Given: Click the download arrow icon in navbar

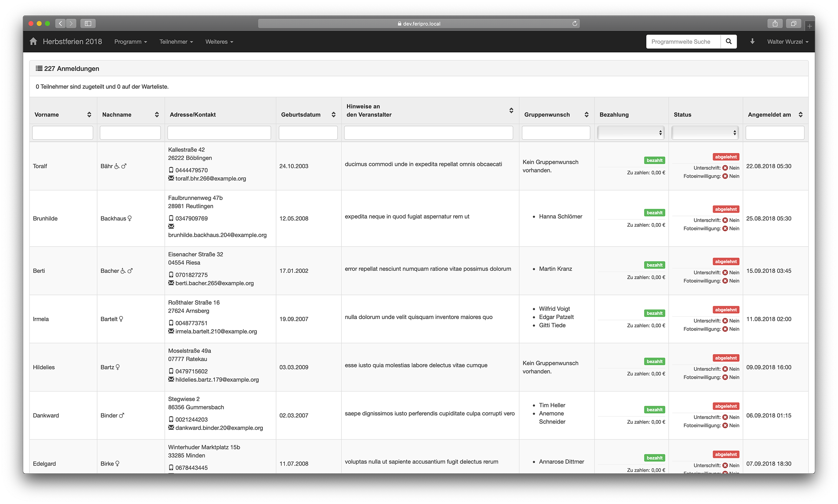Looking at the screenshot, I should coord(752,41).
